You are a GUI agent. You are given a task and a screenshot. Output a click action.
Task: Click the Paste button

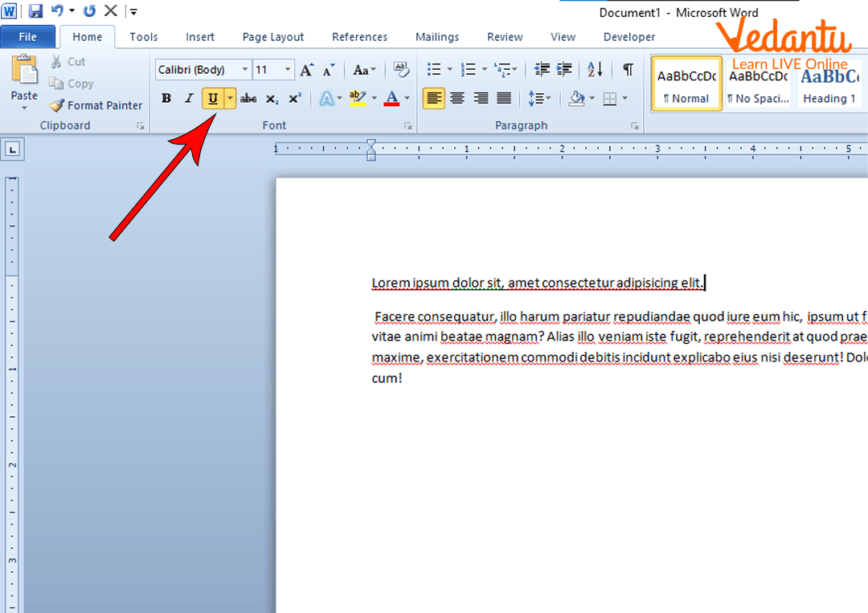coord(24,80)
